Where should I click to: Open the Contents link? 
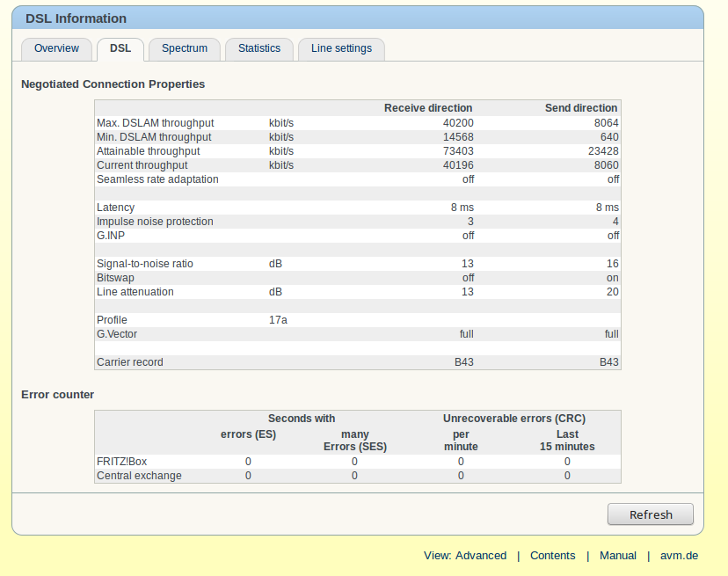(553, 556)
